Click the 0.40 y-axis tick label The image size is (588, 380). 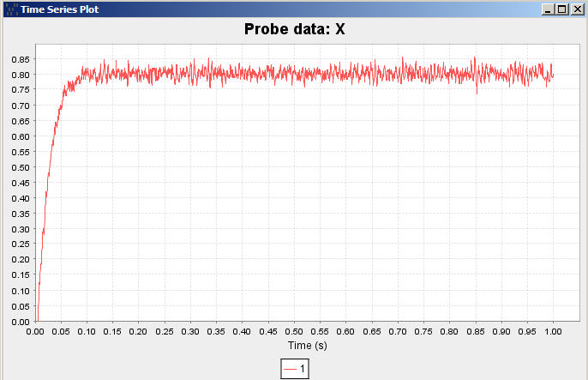[x=21, y=198]
